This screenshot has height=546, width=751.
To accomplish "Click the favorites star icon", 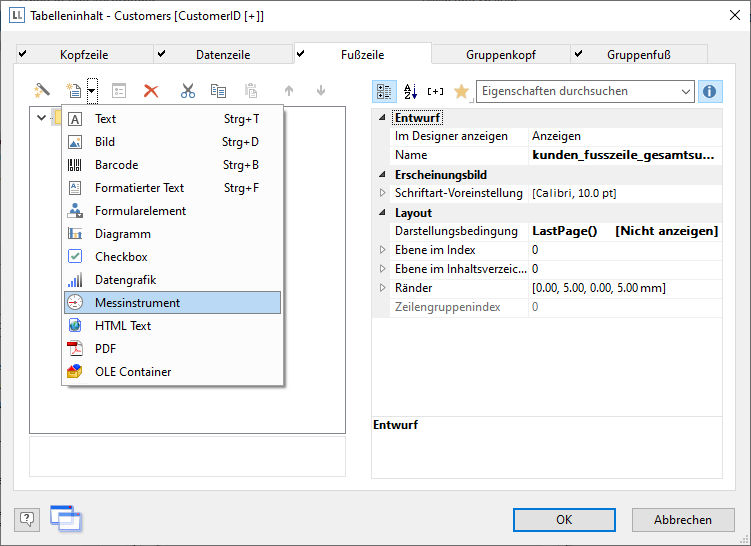I will pos(461,91).
